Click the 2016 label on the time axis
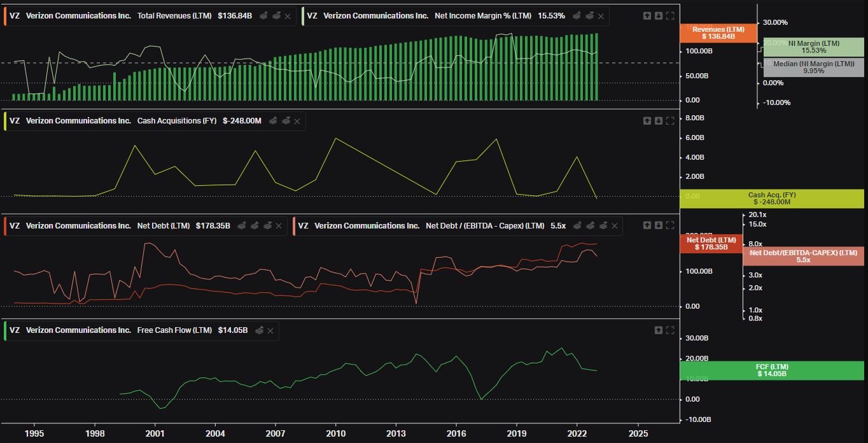The image size is (868, 443). [456, 433]
